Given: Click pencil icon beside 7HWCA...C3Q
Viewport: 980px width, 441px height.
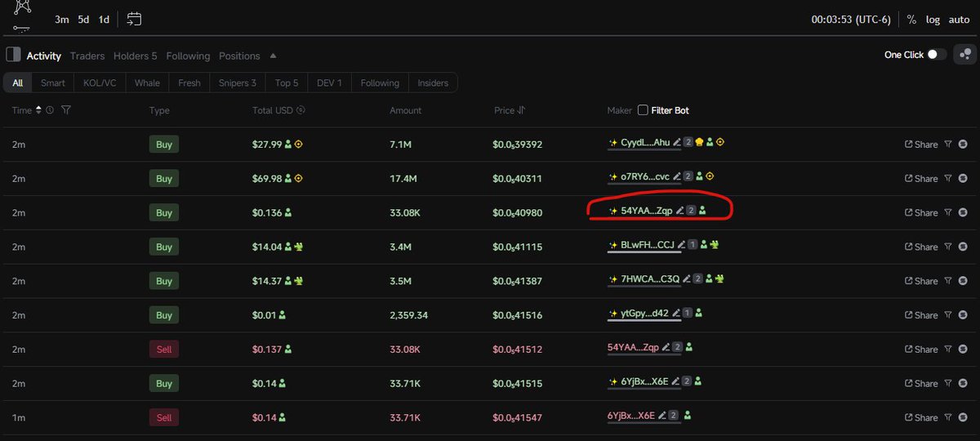Looking at the screenshot, I should coord(687,279).
